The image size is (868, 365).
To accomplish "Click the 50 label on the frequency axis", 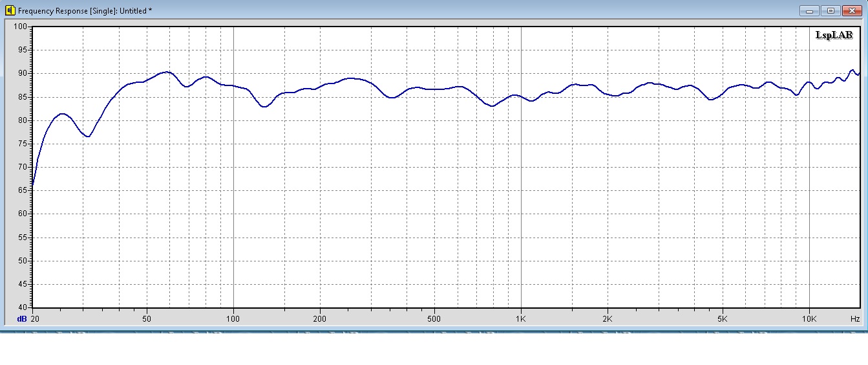I will pos(147,319).
